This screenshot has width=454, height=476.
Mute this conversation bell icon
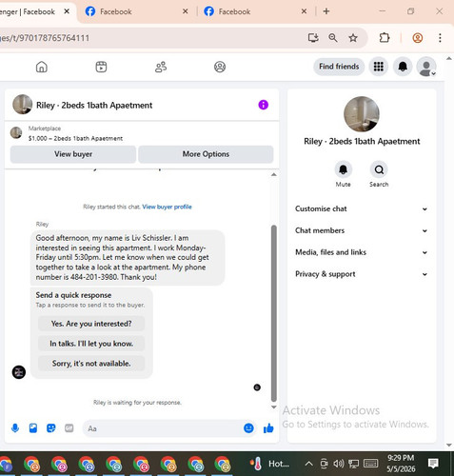coord(344,169)
